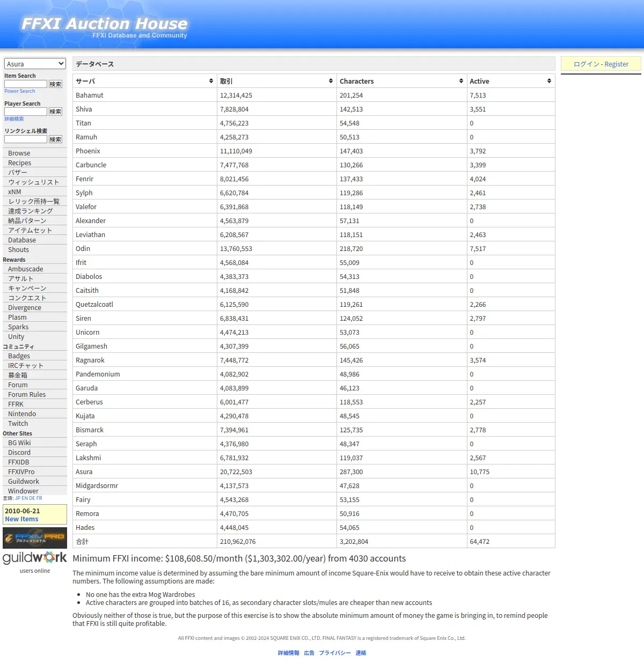The image size is (644, 664).
Task: Switch language to JP
Action: (18, 498)
